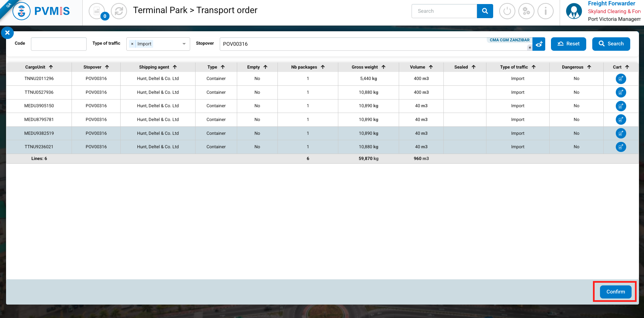644x318 pixels.
Task: Open the documents cart icon with badge
Action: 97,11
